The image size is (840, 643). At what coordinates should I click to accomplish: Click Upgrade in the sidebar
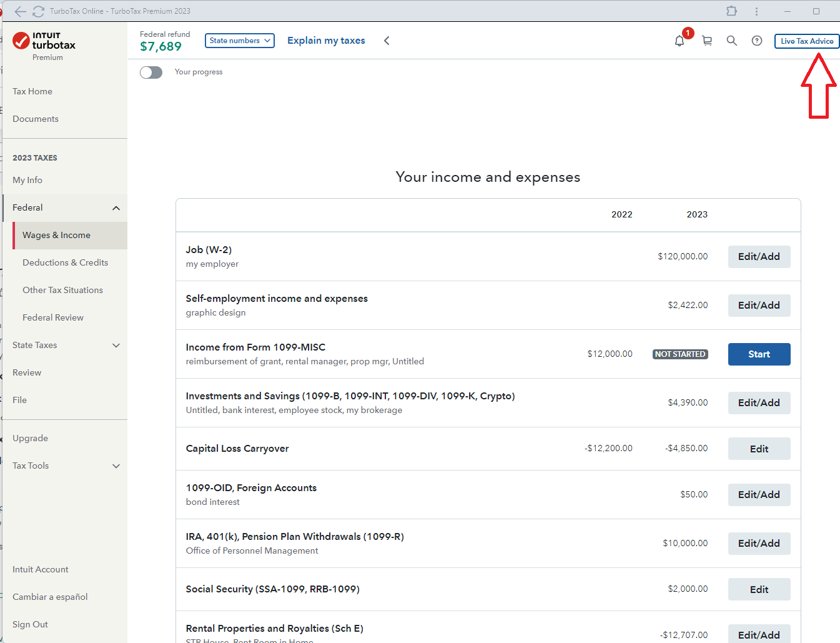[30, 438]
